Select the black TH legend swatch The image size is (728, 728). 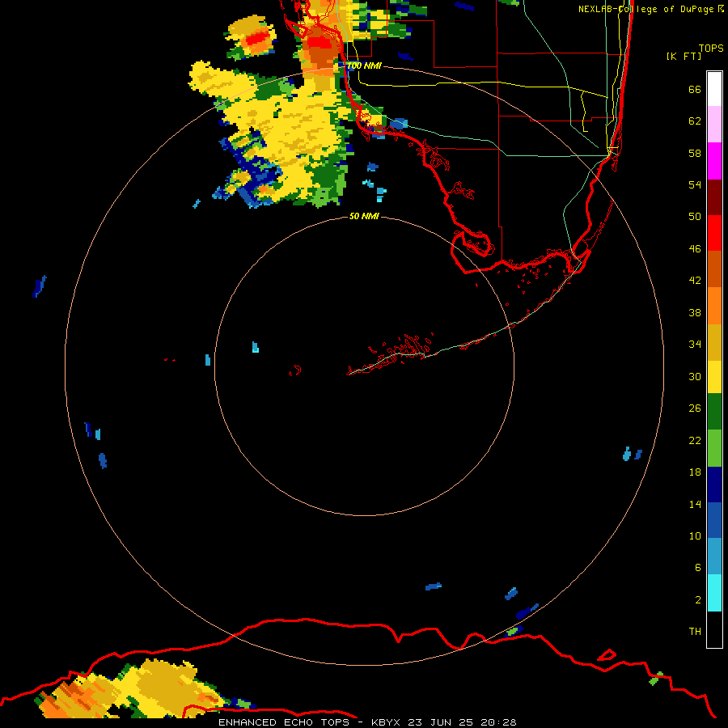pos(714,629)
